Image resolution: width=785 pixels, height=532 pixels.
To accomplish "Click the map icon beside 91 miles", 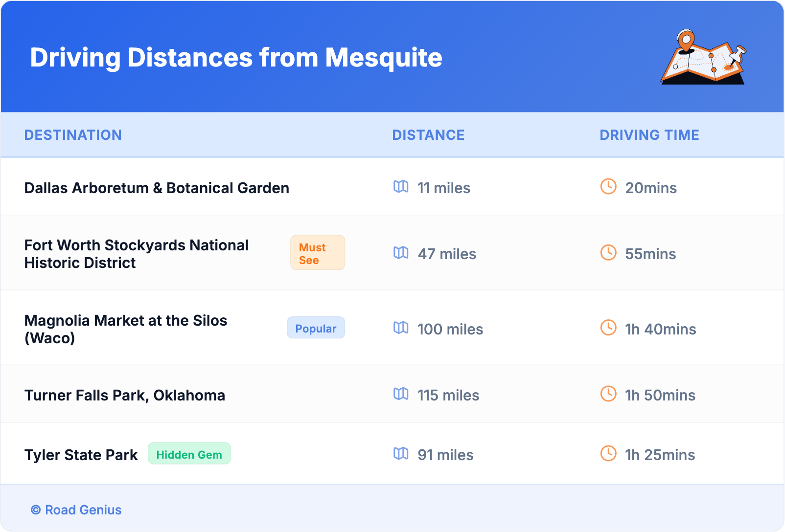I will 401,454.
